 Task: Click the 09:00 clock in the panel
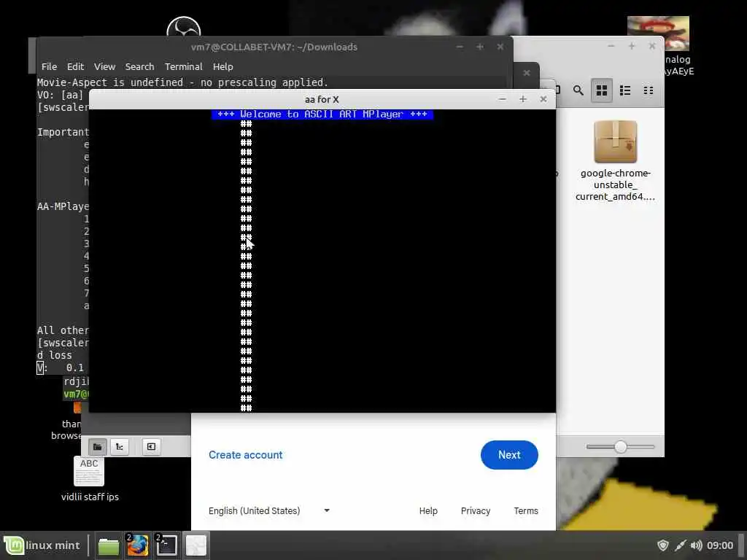pyautogui.click(x=720, y=545)
